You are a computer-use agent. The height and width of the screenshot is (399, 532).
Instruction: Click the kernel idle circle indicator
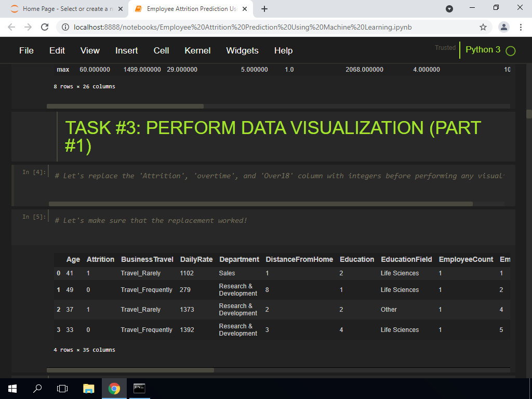click(x=510, y=51)
